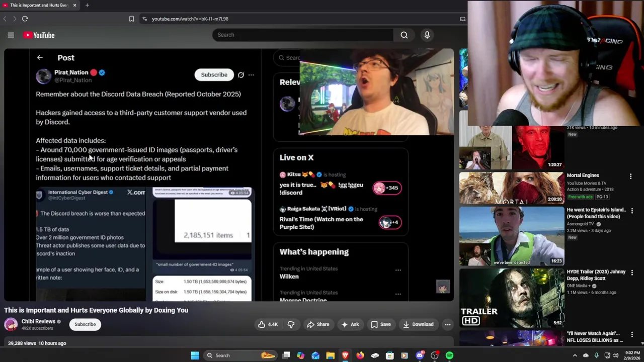Open the microphone tray icon
This screenshot has height=362, width=644.
pos(596,355)
